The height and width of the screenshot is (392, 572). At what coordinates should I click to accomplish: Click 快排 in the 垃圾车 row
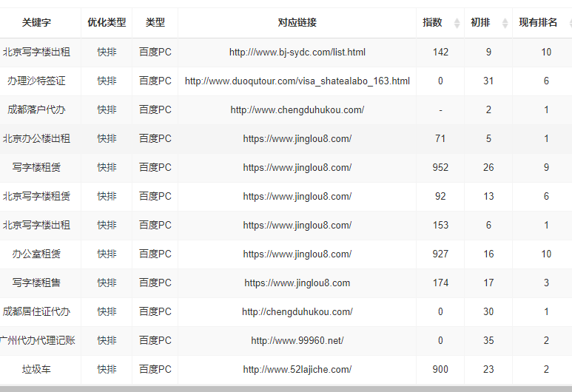[107, 368]
